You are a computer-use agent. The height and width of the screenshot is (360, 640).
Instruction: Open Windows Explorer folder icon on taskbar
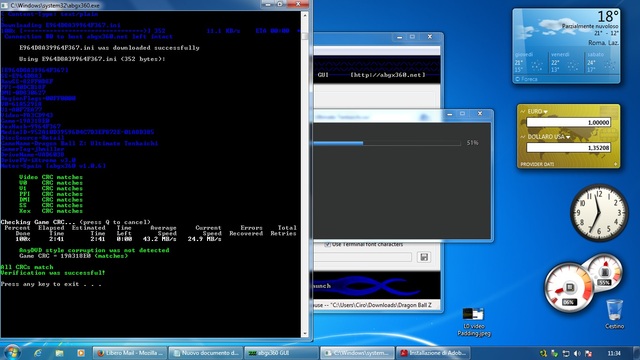[59, 353]
